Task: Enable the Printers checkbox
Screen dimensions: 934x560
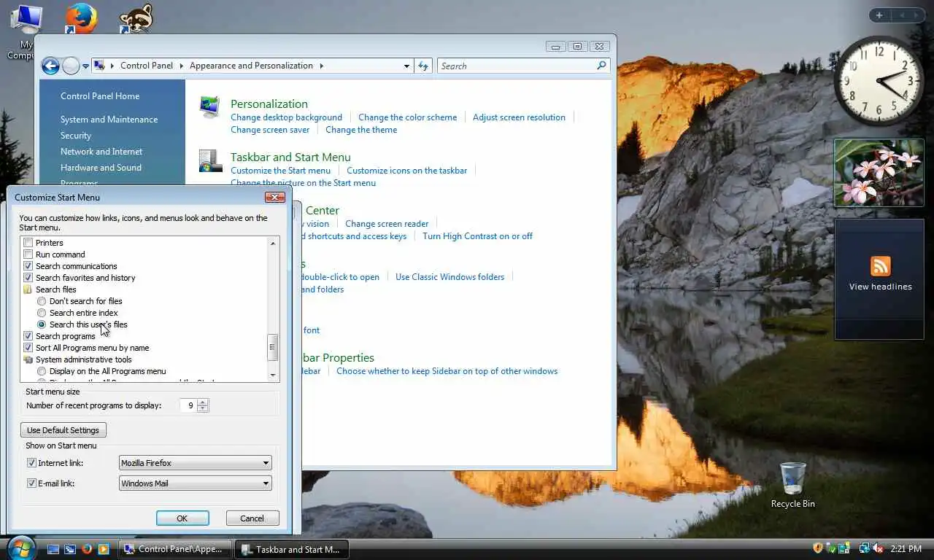Action: coord(28,243)
